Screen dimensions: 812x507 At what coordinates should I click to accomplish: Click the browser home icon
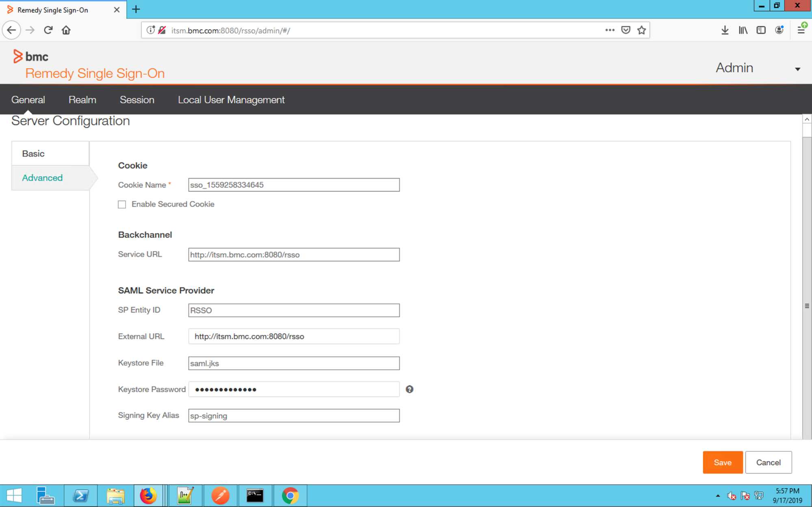click(x=66, y=30)
